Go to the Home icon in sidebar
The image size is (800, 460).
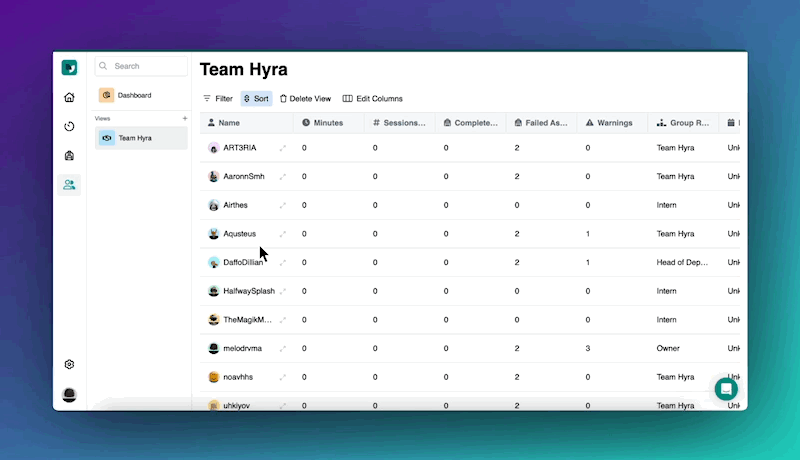[69, 97]
